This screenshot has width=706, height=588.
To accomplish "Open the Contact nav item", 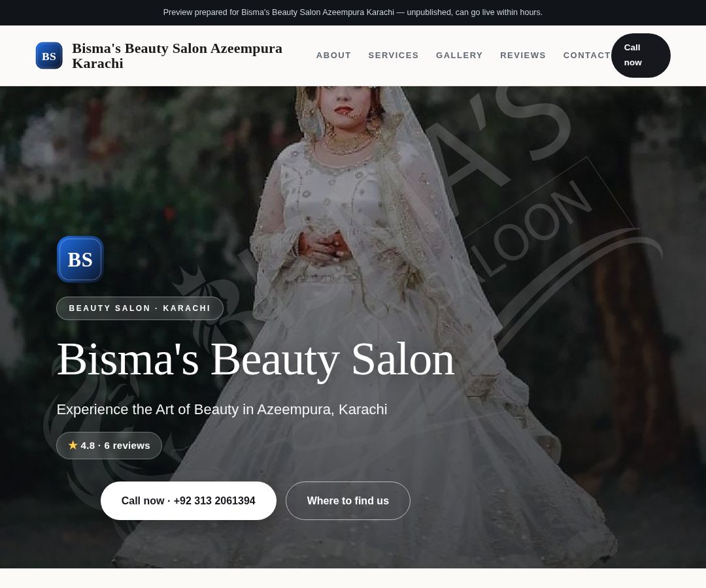I will (x=586, y=56).
